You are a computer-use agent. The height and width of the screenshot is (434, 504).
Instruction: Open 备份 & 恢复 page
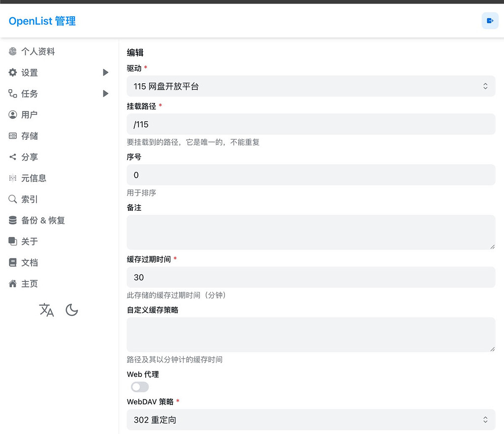coord(43,220)
